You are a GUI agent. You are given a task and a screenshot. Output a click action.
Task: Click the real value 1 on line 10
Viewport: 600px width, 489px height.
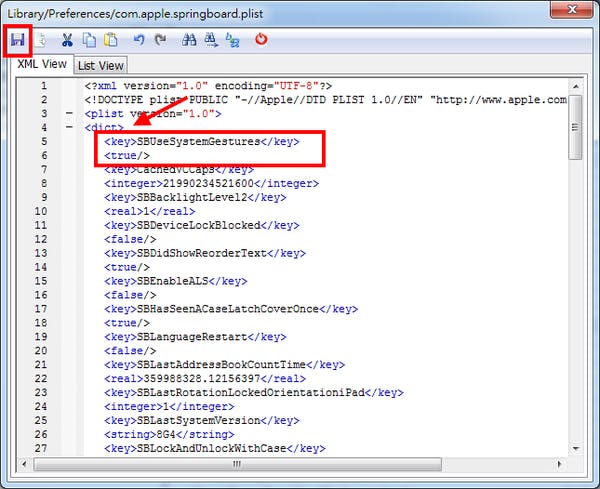pyautogui.click(x=150, y=211)
